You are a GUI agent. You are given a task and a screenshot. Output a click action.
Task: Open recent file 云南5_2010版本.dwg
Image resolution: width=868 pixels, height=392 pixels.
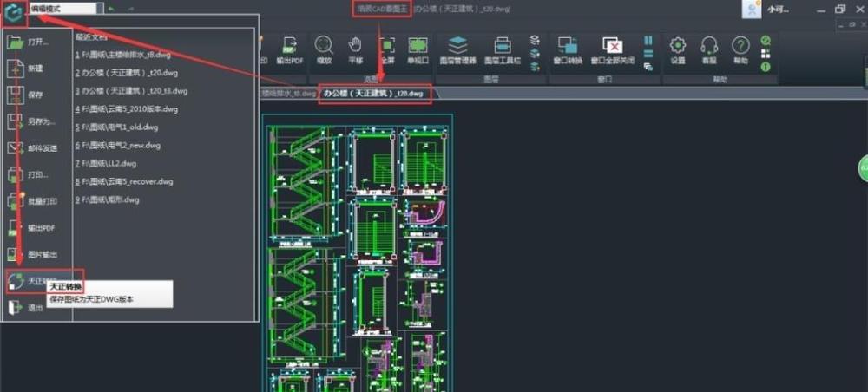tap(126, 109)
